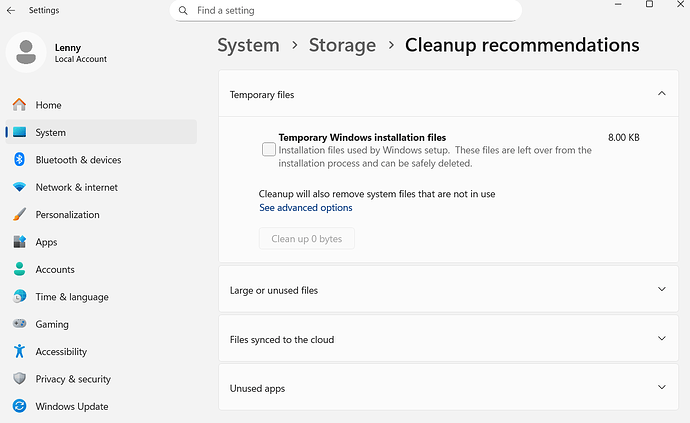Click the Gaming controller icon
Image resolution: width=690 pixels, height=423 pixels.
19,324
